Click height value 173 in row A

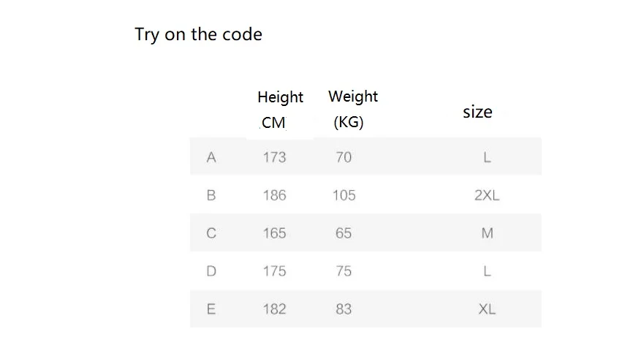click(275, 157)
